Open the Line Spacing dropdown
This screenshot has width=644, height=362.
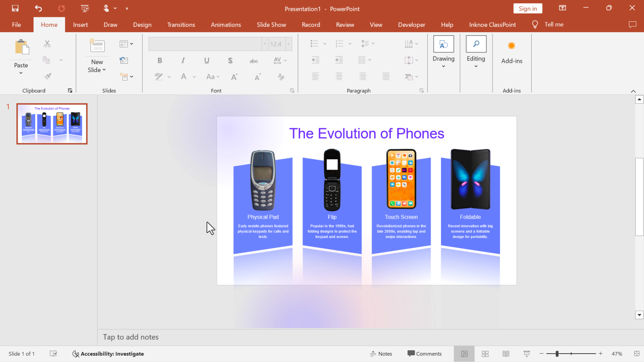(368, 44)
